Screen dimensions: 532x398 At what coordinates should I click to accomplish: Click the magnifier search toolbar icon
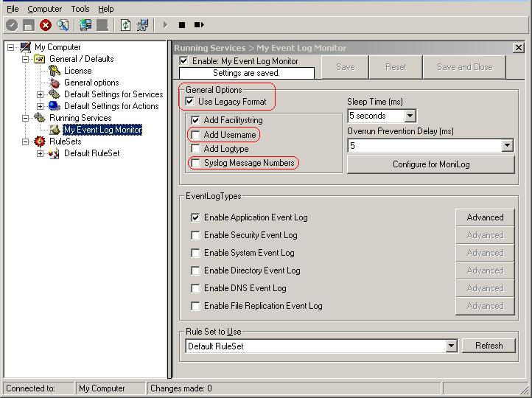pos(63,25)
